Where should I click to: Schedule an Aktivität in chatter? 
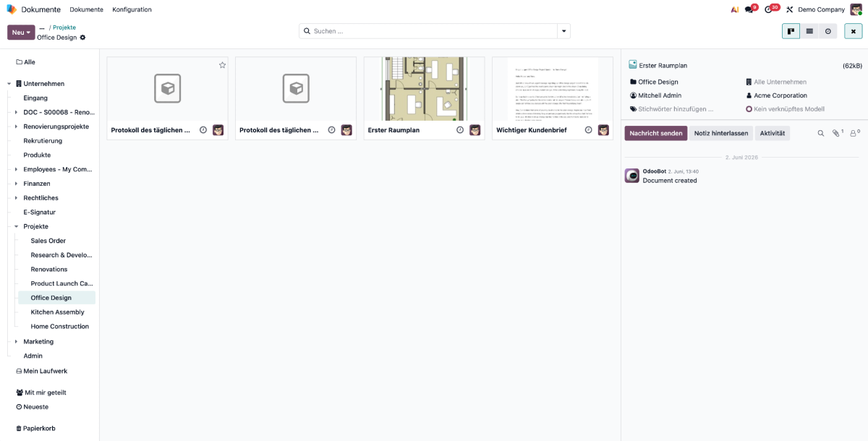pos(773,133)
